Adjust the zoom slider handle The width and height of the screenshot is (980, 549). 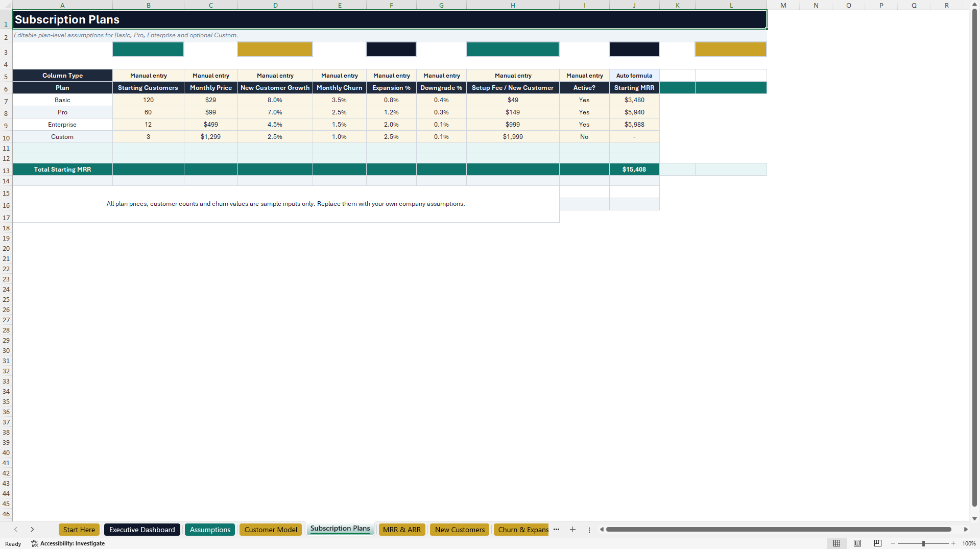(x=923, y=543)
